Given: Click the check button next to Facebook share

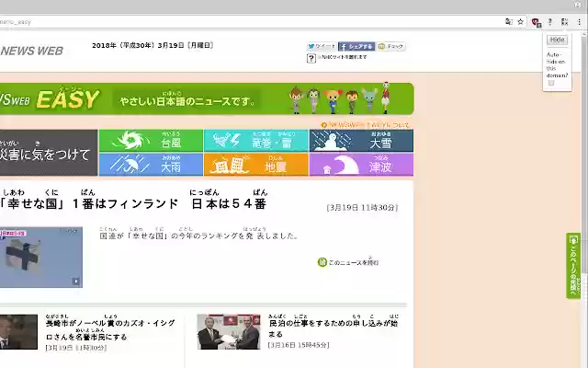Looking at the screenshot, I should point(391,46).
